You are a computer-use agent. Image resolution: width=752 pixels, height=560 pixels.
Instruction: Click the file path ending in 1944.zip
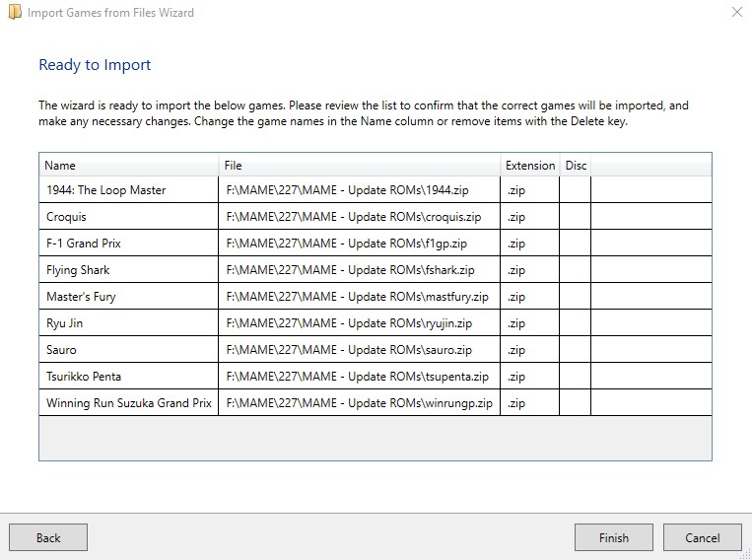tap(359, 189)
